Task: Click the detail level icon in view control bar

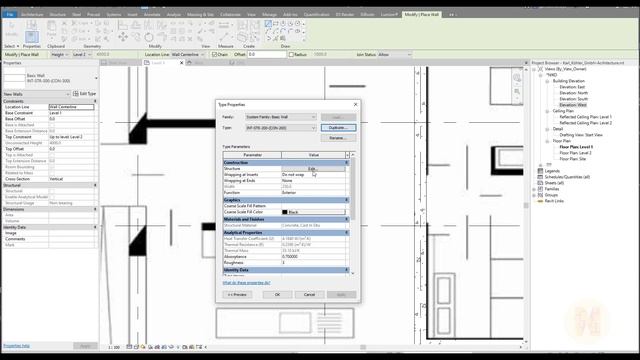Action: 129,347
